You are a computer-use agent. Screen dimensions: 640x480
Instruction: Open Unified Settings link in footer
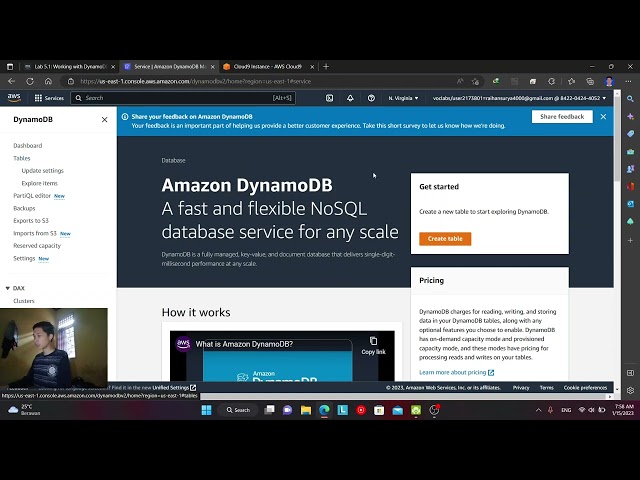pos(174,388)
